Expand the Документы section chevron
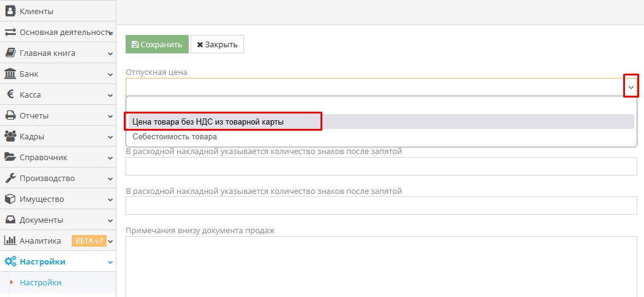This screenshot has height=297, width=644. pyautogui.click(x=110, y=220)
